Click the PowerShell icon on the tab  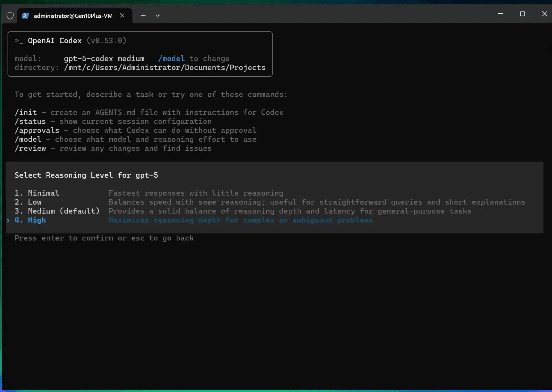(25, 16)
